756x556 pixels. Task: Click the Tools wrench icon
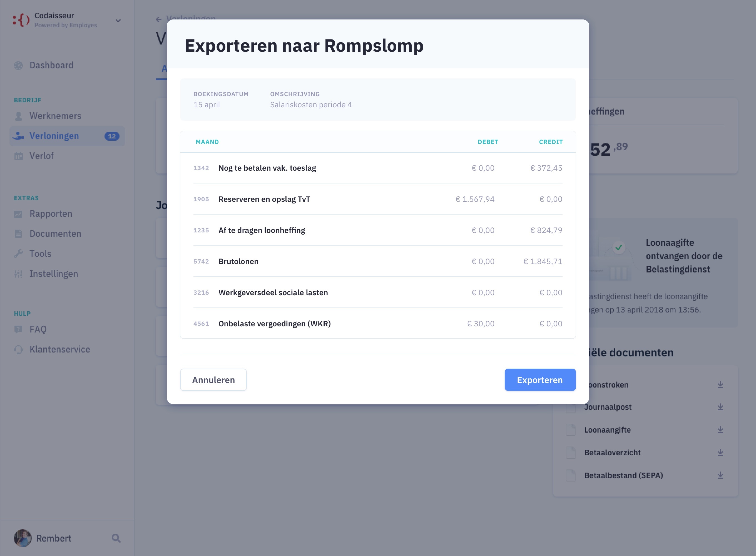tap(19, 254)
